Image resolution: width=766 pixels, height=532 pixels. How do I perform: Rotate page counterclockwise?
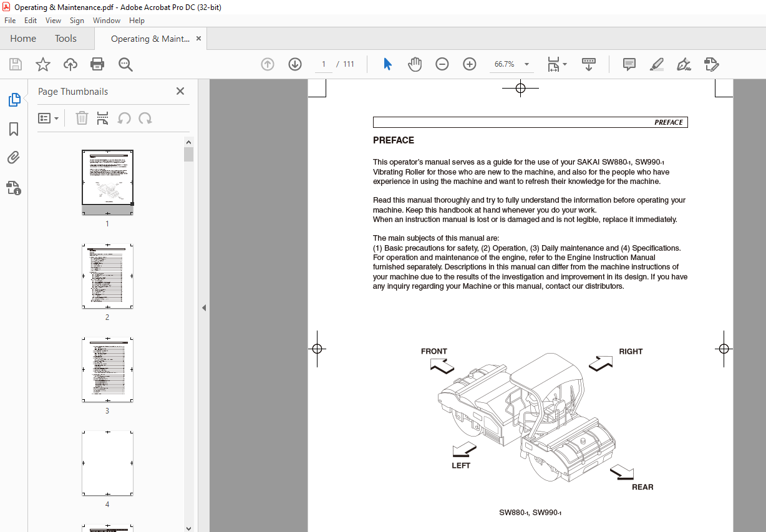pos(124,118)
